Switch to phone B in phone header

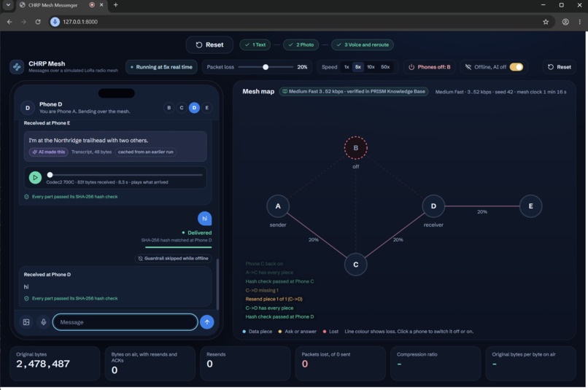point(169,107)
